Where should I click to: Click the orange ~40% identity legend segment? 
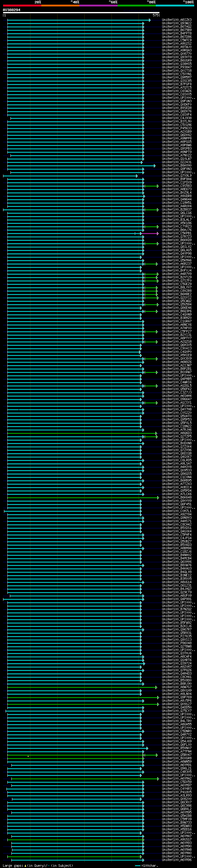point(60,6)
